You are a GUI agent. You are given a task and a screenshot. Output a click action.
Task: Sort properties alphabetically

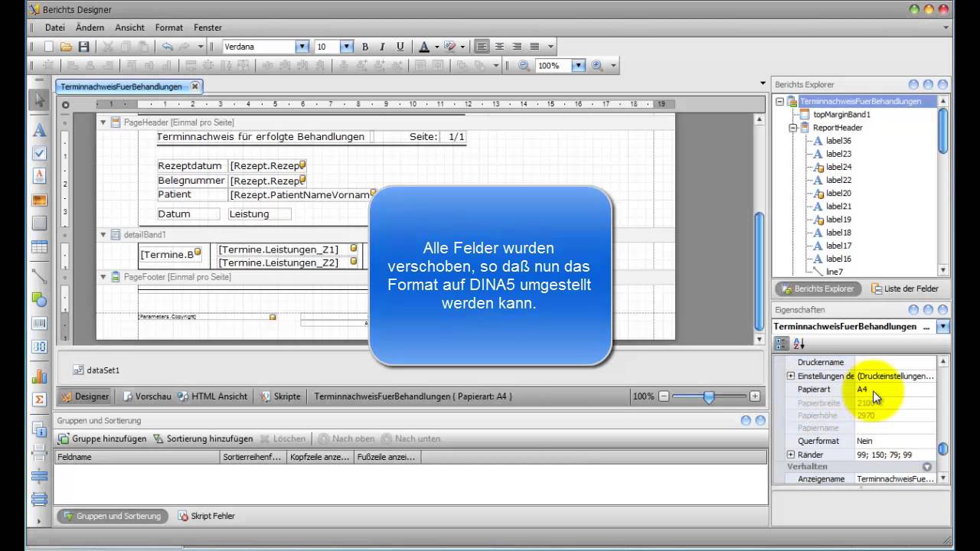click(799, 344)
